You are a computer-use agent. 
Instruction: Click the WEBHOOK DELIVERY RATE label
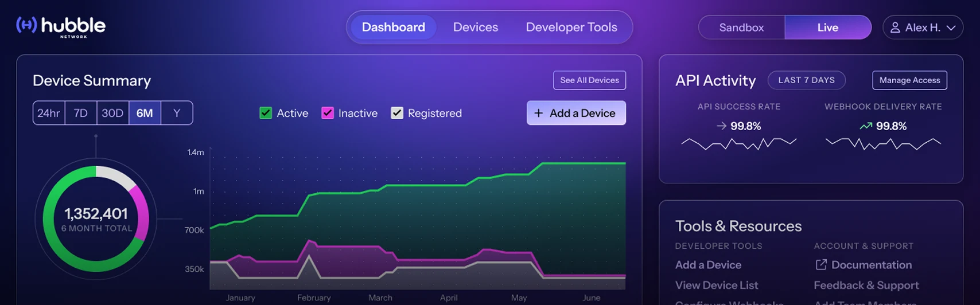coord(883,107)
